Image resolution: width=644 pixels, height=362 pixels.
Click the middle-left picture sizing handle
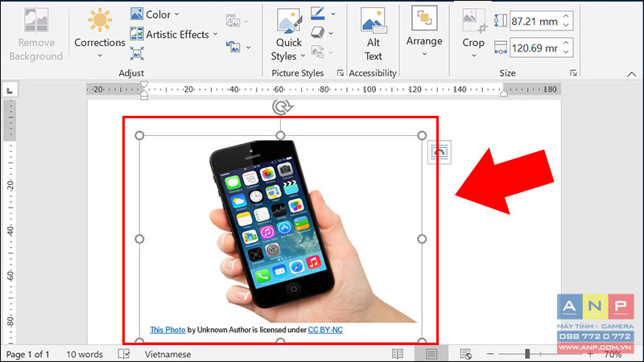[x=139, y=239]
